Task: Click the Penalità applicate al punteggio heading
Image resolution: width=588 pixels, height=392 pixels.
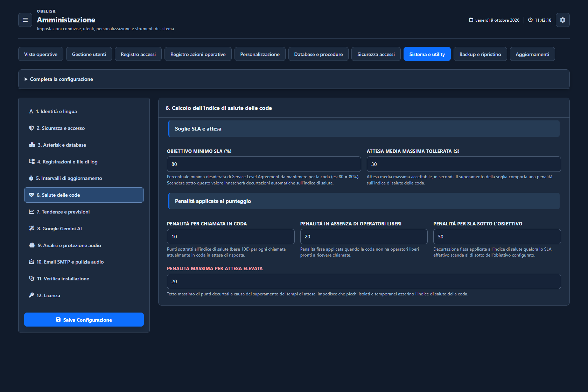Action: point(213,201)
